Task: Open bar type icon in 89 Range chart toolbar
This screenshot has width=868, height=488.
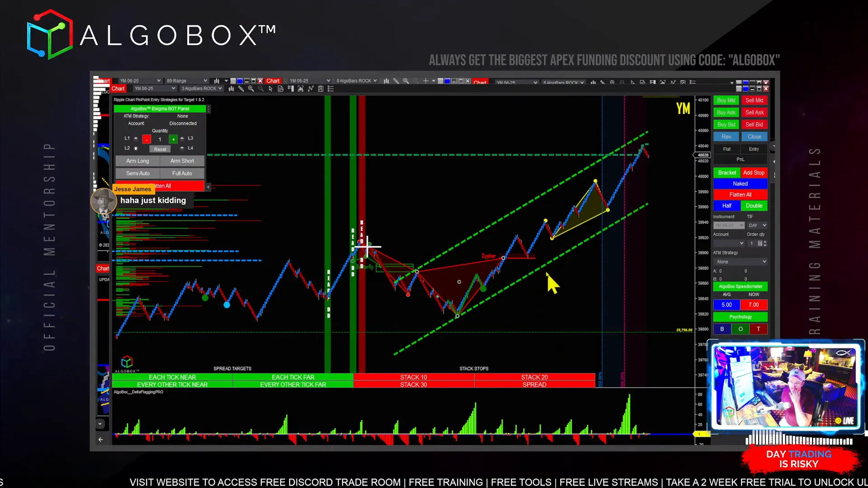Action: point(217,81)
